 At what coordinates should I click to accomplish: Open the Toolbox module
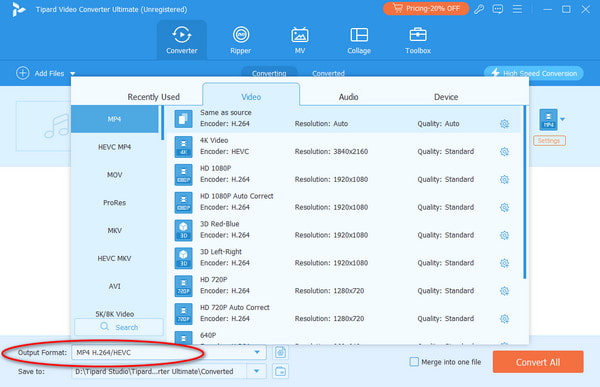coord(418,41)
